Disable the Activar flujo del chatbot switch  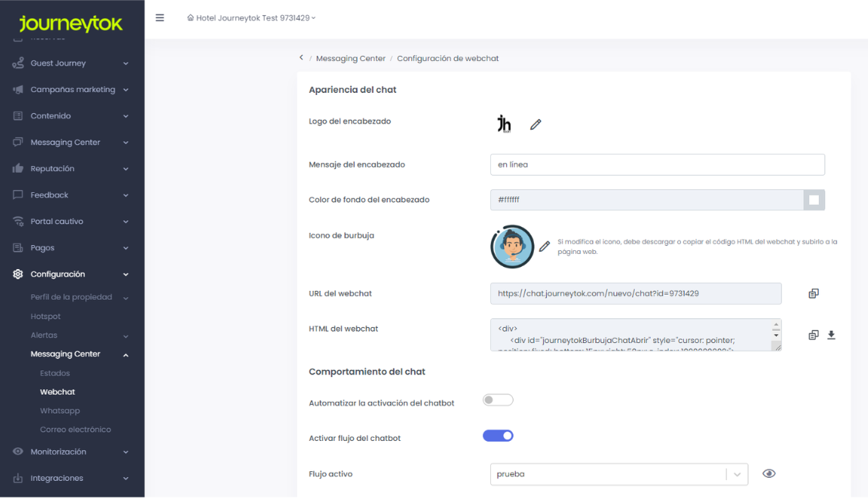[x=498, y=436]
